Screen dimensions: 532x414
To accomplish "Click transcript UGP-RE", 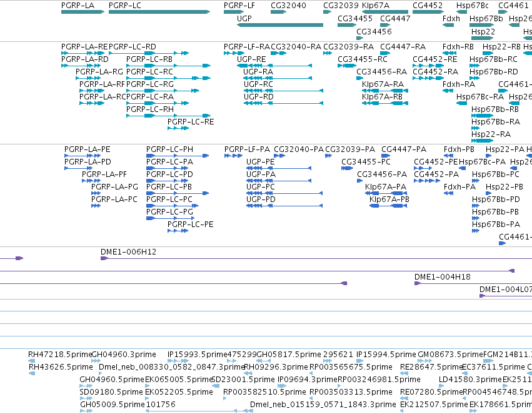I will click(x=251, y=59).
